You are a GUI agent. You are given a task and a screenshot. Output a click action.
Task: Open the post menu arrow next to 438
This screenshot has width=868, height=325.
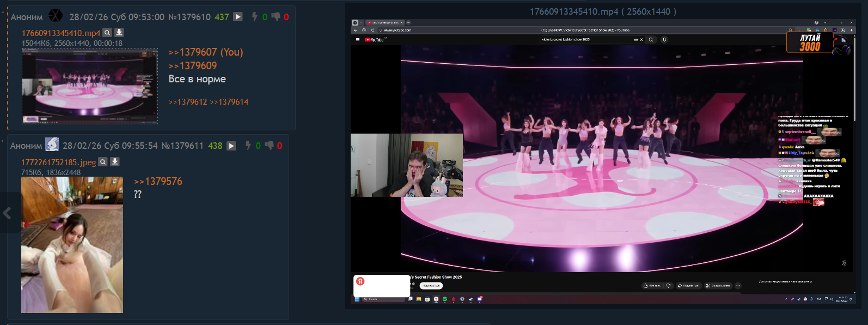(x=231, y=146)
